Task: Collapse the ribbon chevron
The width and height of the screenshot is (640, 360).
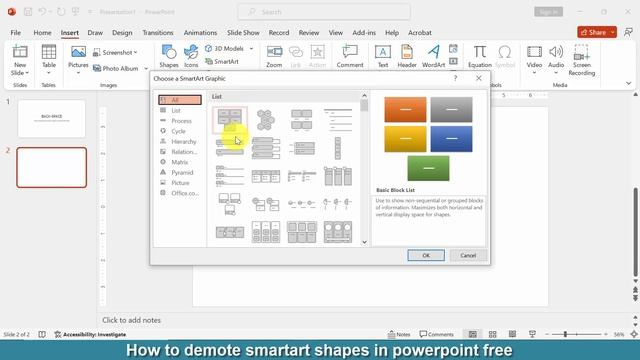Action: click(629, 83)
